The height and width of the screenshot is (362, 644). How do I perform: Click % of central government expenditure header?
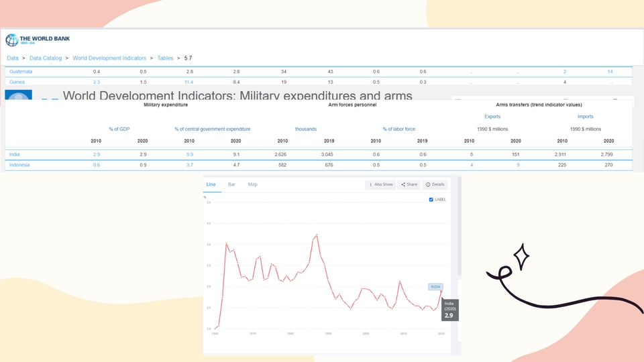[x=213, y=129]
